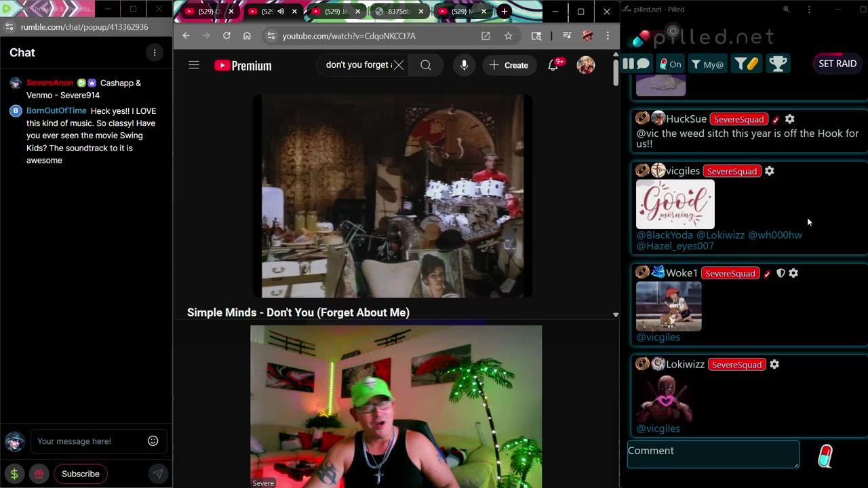Click the browser forward arrow
868x488 pixels.
point(206,36)
